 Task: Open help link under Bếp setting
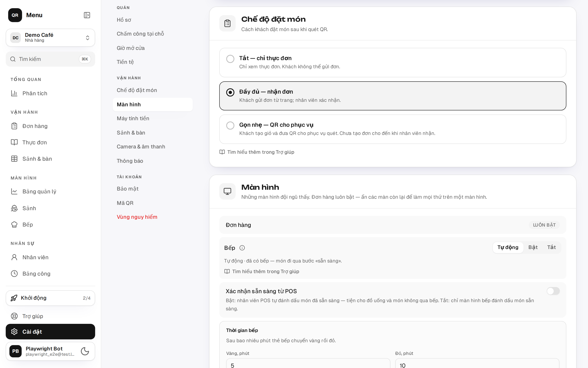click(x=262, y=271)
